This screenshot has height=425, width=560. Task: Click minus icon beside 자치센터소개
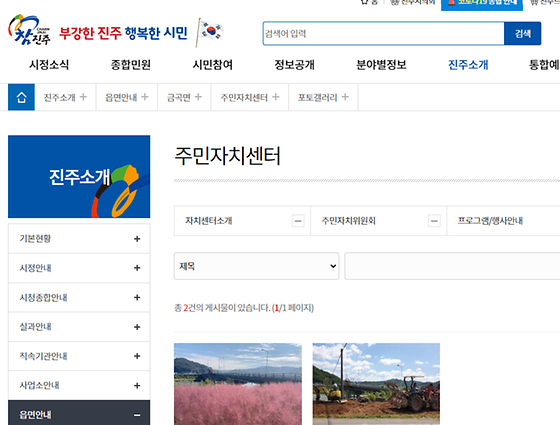(x=298, y=221)
